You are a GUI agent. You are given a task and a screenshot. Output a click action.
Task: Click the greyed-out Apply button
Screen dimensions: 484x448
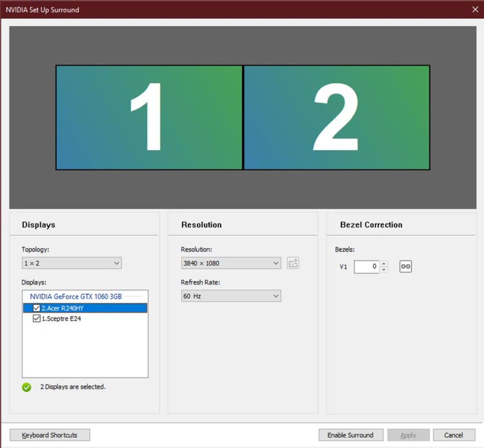tap(408, 435)
